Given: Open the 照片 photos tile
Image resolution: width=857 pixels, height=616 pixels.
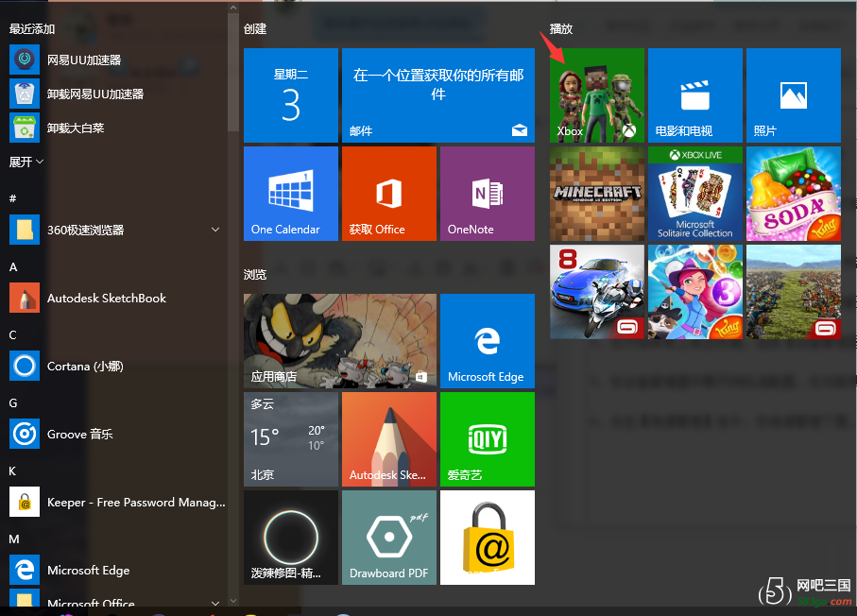Looking at the screenshot, I should [x=794, y=95].
